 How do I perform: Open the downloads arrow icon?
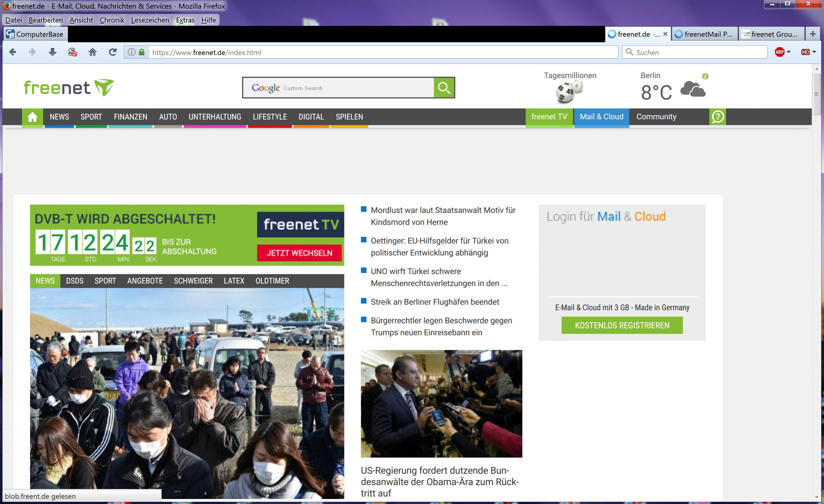[53, 52]
